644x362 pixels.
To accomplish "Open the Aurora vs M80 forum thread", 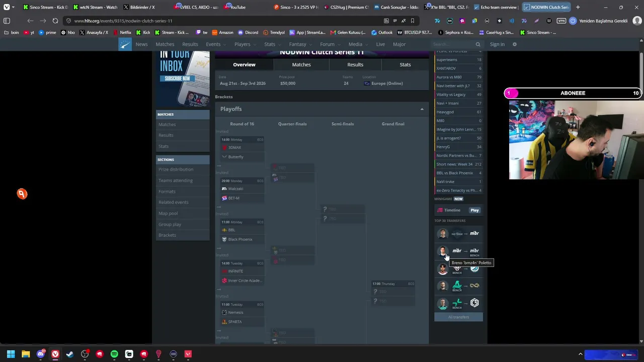I will pos(458,77).
